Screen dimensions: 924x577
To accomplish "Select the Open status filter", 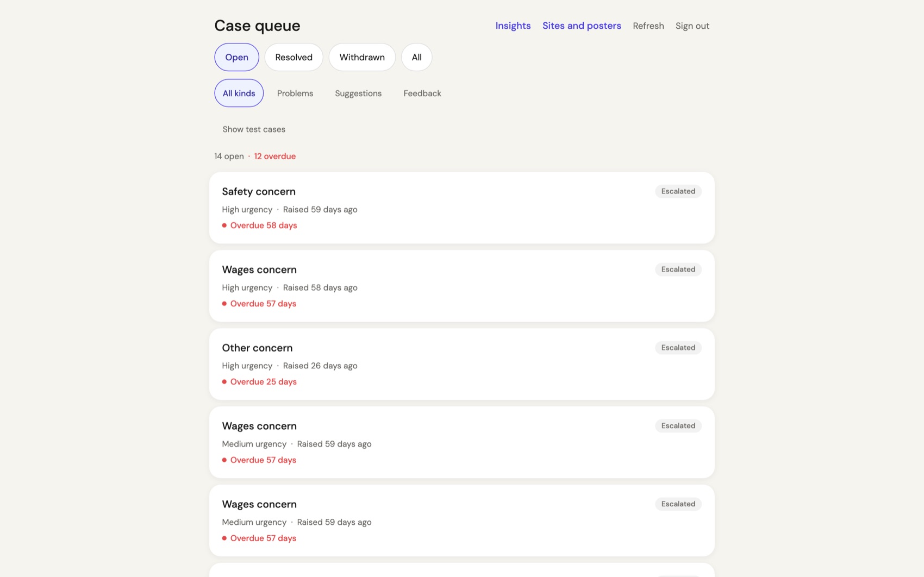I will 236,57.
